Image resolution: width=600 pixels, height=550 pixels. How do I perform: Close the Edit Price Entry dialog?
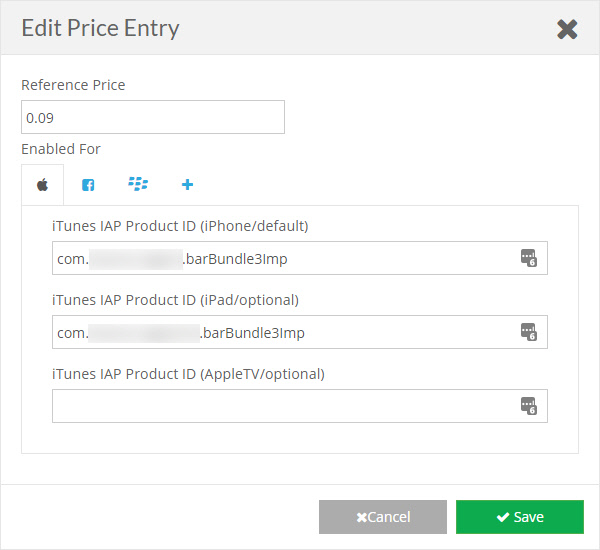pyautogui.click(x=567, y=29)
